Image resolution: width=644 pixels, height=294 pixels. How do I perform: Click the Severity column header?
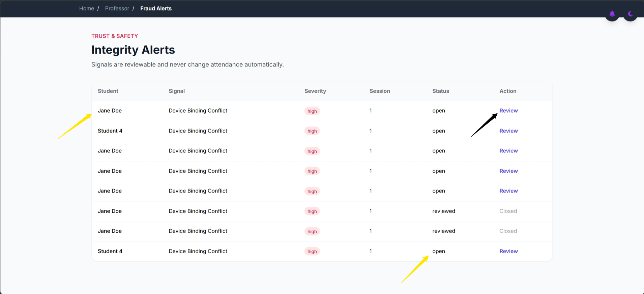[x=315, y=91]
